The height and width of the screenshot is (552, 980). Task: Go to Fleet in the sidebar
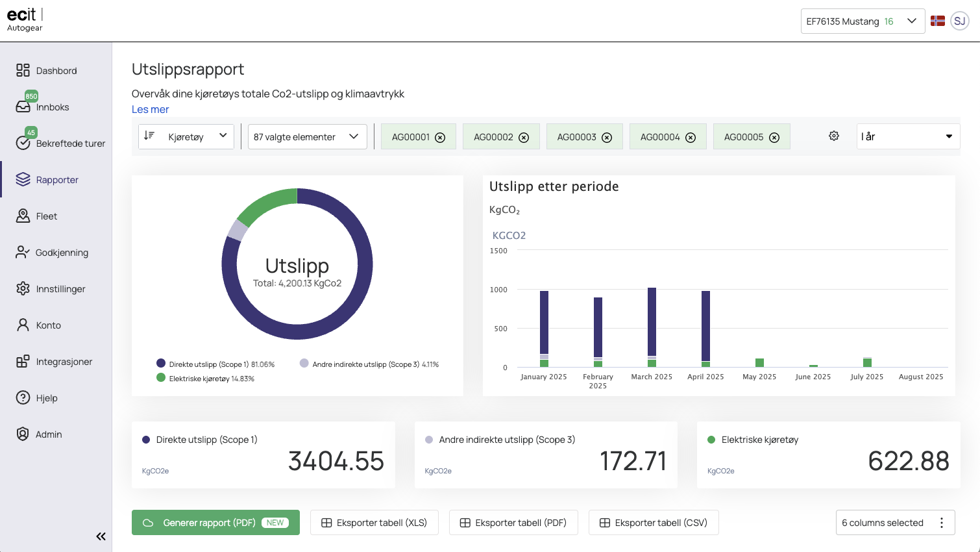46,216
